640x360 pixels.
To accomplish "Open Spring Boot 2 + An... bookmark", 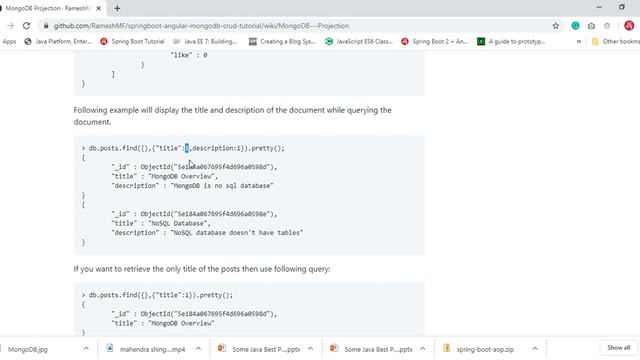I will (x=434, y=41).
